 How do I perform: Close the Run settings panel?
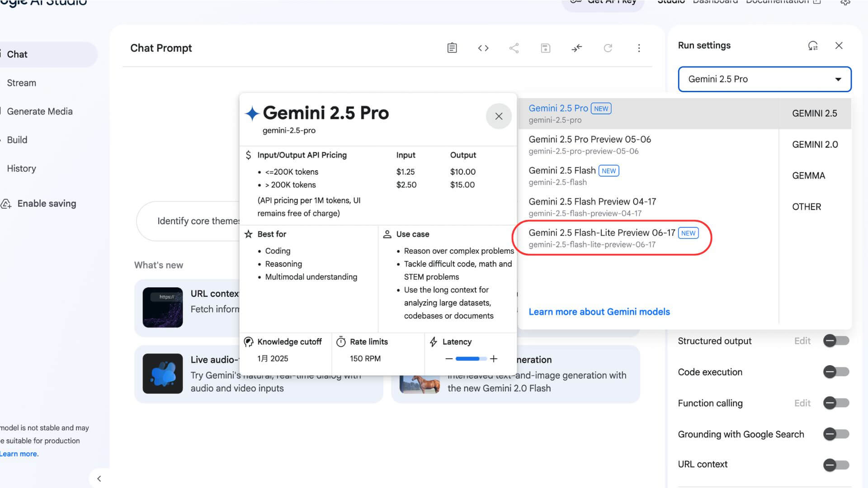pos(839,46)
